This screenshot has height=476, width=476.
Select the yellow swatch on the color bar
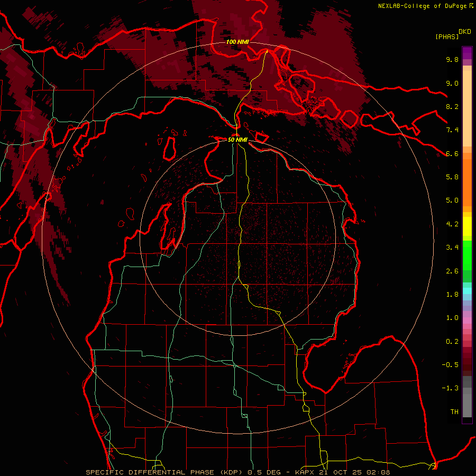467,226
